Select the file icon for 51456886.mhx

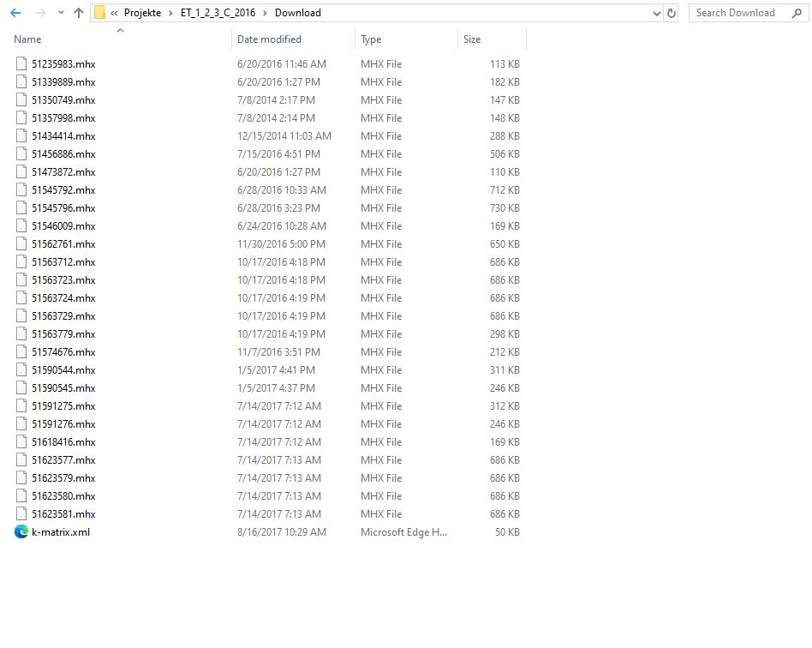click(21, 154)
